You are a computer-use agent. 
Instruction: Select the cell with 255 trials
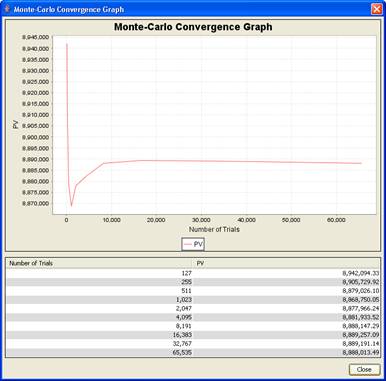(x=100, y=282)
